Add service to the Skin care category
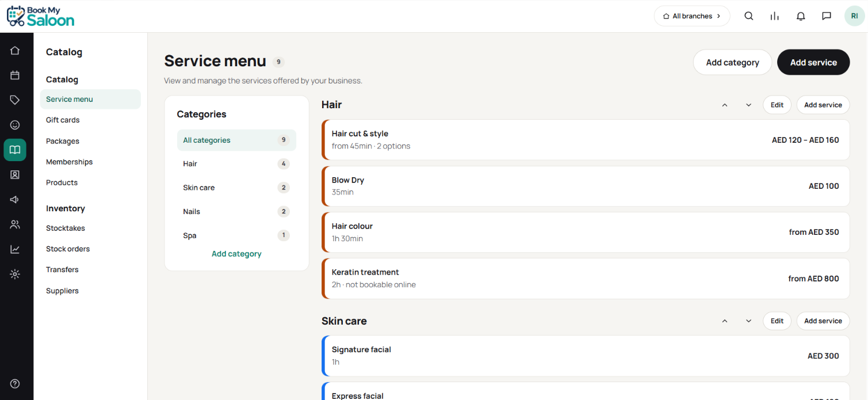868x400 pixels. click(x=823, y=321)
